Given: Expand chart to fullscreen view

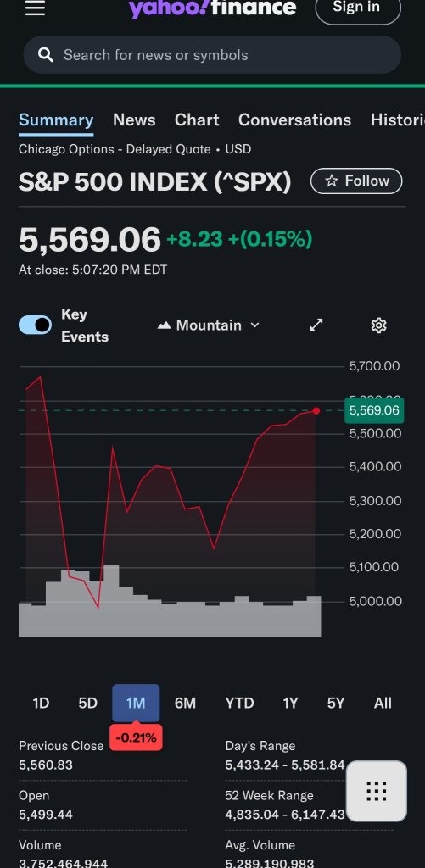Looking at the screenshot, I should point(316,325).
